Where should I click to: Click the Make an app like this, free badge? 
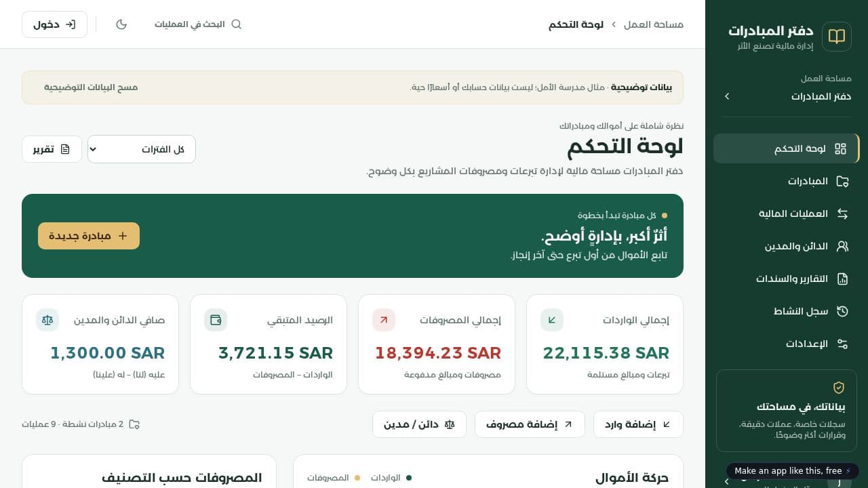pos(792,471)
